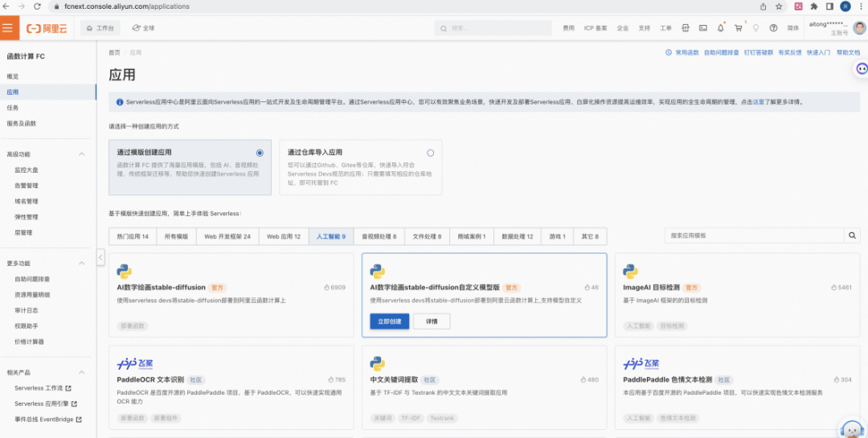The width and height of the screenshot is (868, 438).
Task: Click the lightbulb icon in header
Action: [x=756, y=28]
